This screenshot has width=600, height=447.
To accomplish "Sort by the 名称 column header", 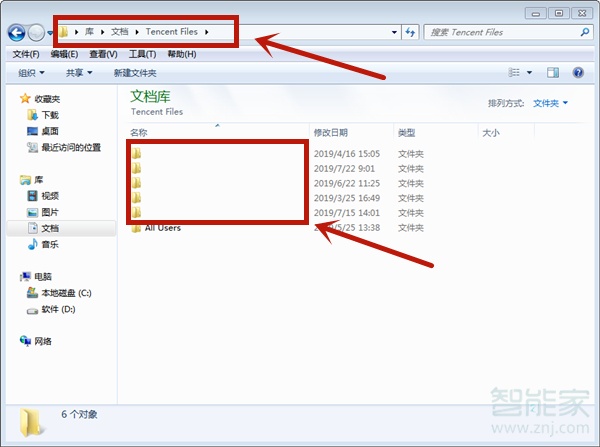I will [139, 133].
